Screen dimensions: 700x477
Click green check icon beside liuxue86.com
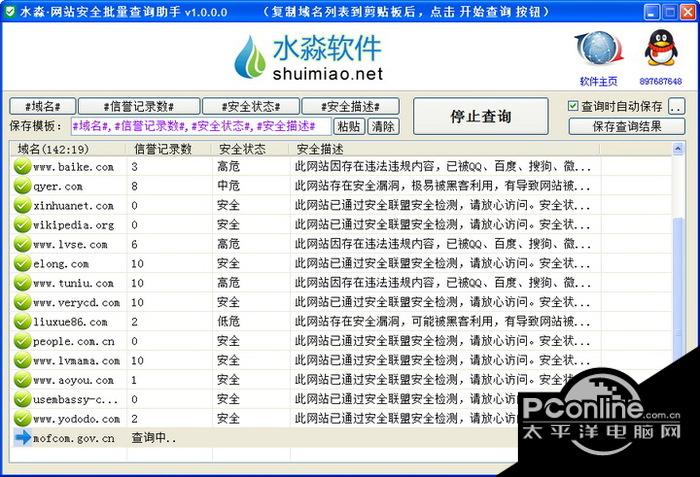coord(22,322)
